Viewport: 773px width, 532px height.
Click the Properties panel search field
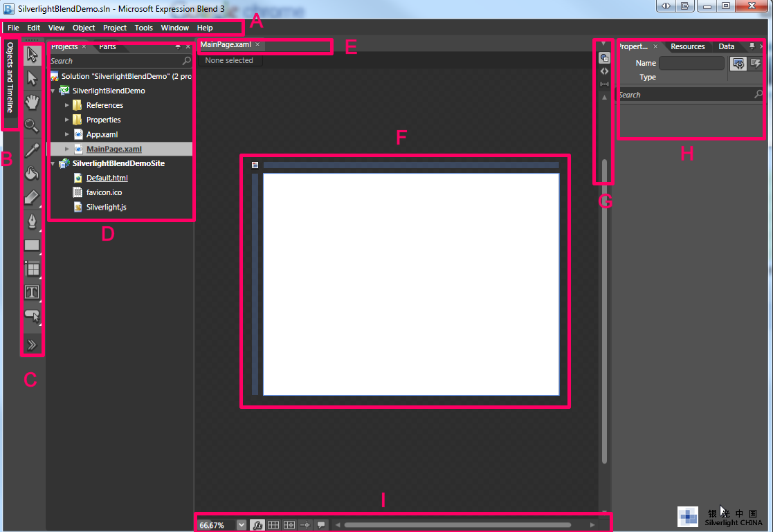point(690,95)
